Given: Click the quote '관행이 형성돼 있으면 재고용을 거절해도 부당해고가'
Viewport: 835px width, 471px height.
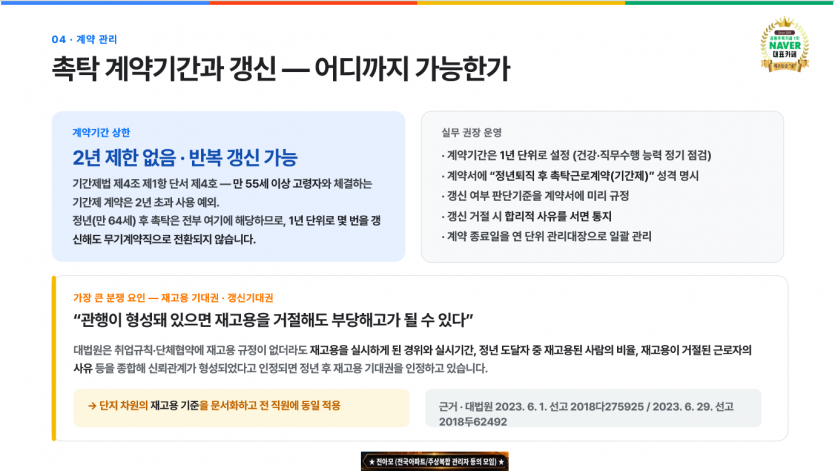Looking at the screenshot, I should coord(273,320).
